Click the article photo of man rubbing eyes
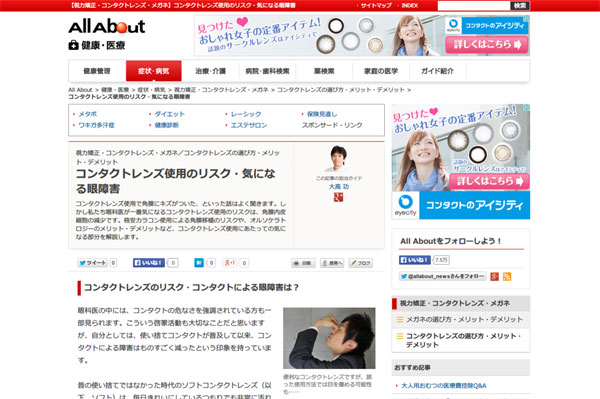 (x=329, y=338)
